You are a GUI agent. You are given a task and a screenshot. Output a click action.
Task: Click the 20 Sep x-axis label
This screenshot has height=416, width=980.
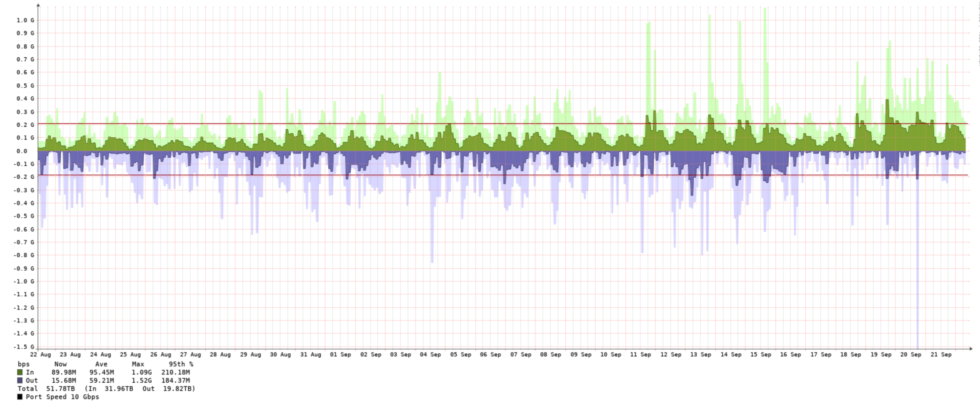point(911,355)
